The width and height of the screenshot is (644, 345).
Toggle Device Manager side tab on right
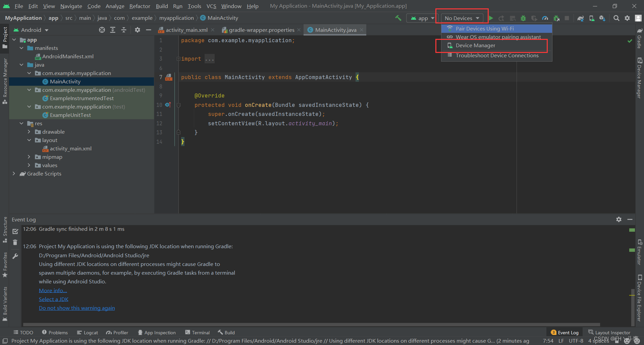(x=639, y=78)
